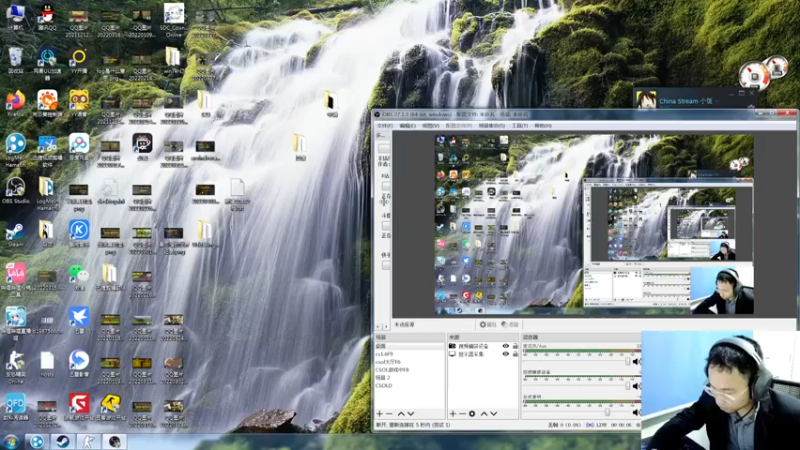Open the LogMeIn Hamachi blue circle shortcut
Image resolution: width=800 pixels, height=450 pixels.
pos(15,148)
